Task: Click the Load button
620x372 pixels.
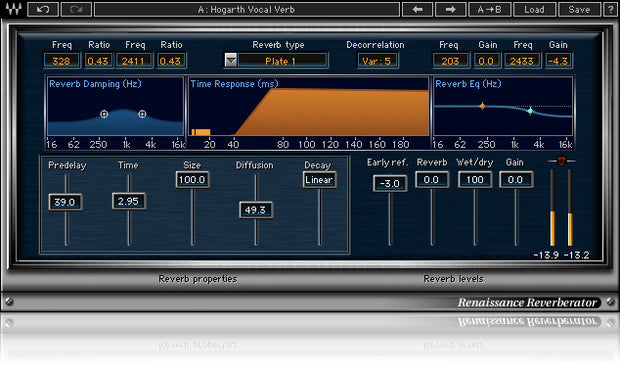Action: [x=534, y=9]
